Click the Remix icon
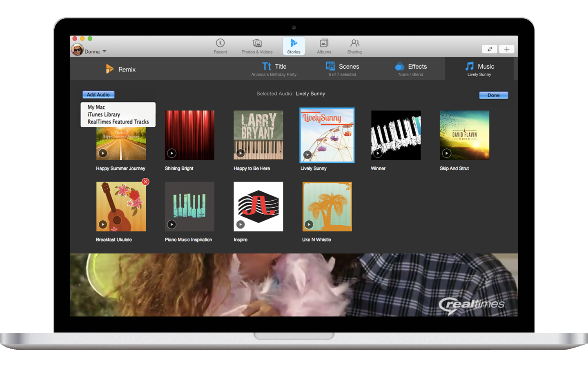Image resolution: width=588 pixels, height=368 pixels. tap(109, 69)
